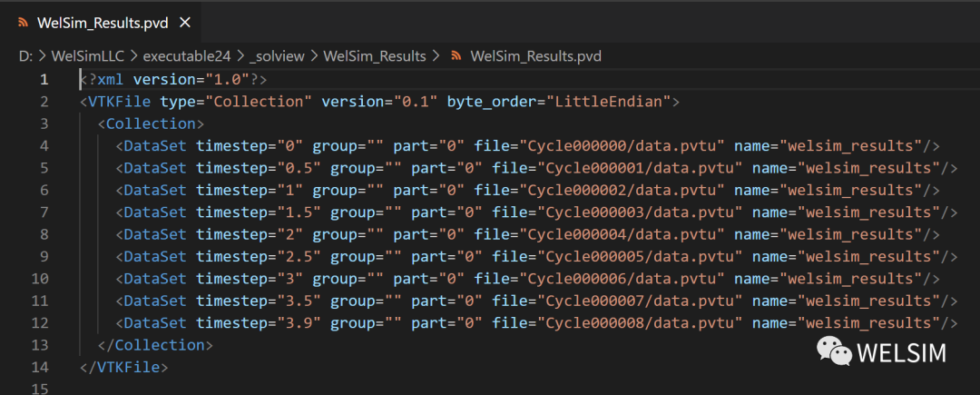
Task: Expand the chevron after _solview in breadcrumb
Action: (314, 56)
